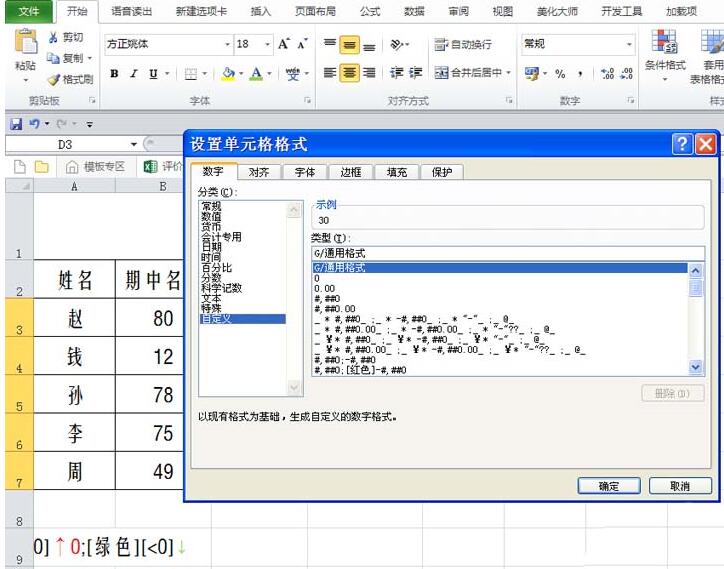This screenshot has width=724, height=569.
Task: Expand the merge and center dropdown arrow
Action: tap(508, 73)
